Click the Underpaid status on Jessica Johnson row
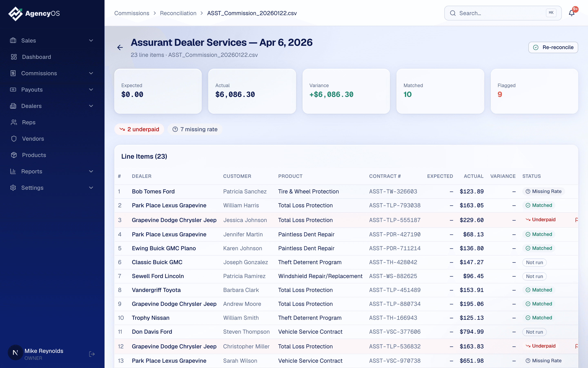 point(540,220)
